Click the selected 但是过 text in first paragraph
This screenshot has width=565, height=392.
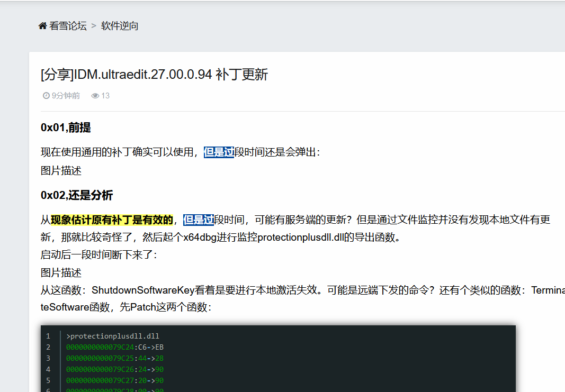click(219, 152)
